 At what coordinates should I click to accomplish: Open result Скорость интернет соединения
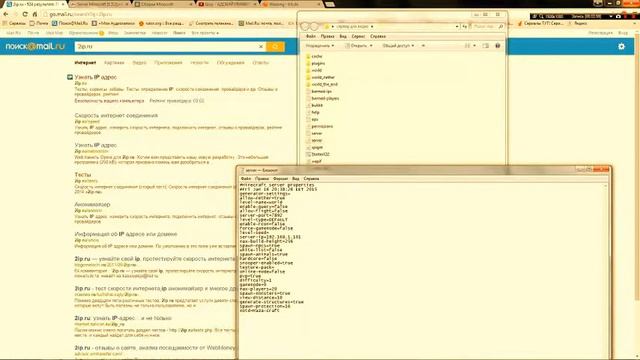click(116, 116)
